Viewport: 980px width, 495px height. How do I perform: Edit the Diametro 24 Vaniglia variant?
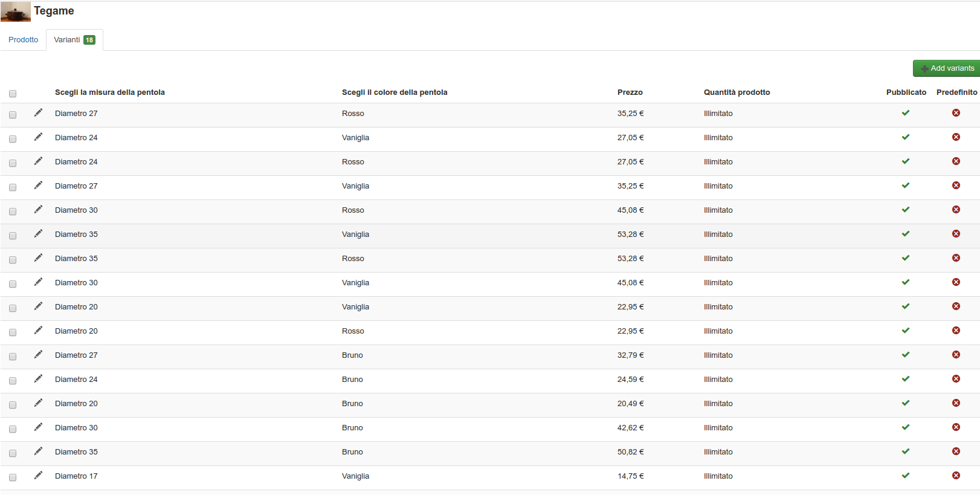(38, 137)
